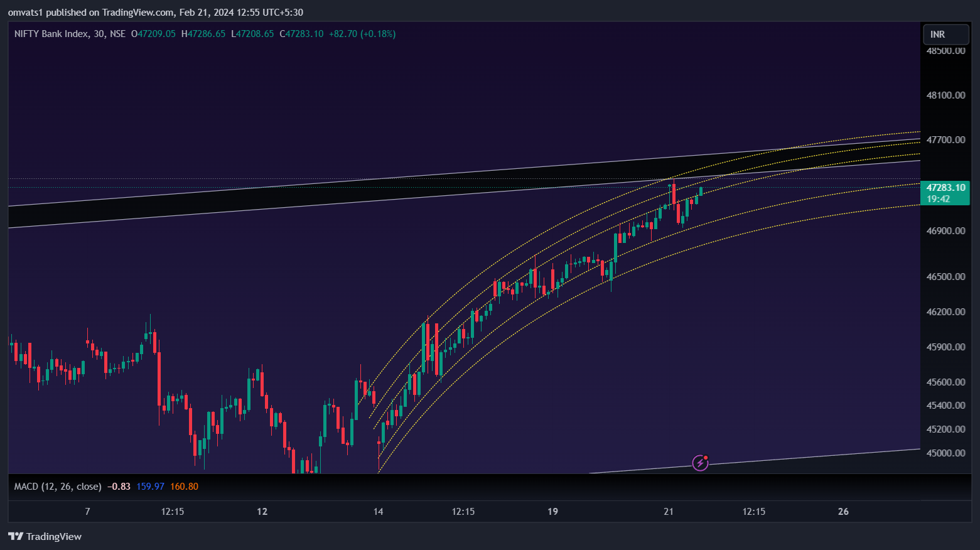Click date 19 on the time axis

click(x=552, y=512)
